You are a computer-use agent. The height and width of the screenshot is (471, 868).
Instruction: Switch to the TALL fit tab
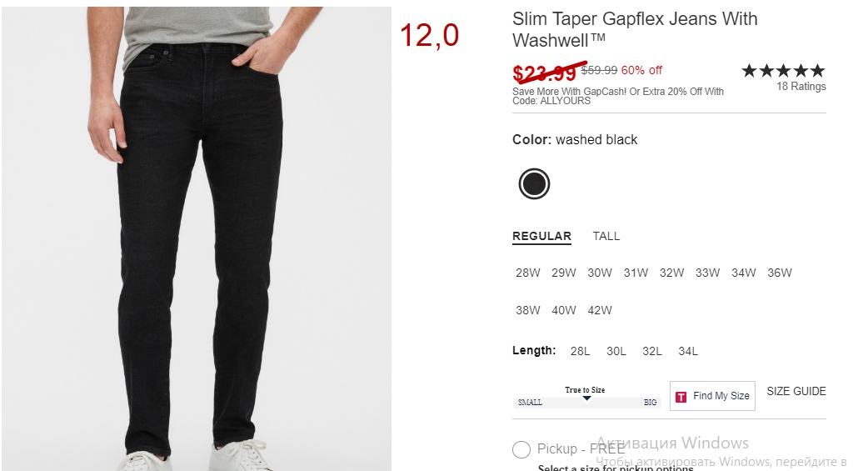[606, 236]
